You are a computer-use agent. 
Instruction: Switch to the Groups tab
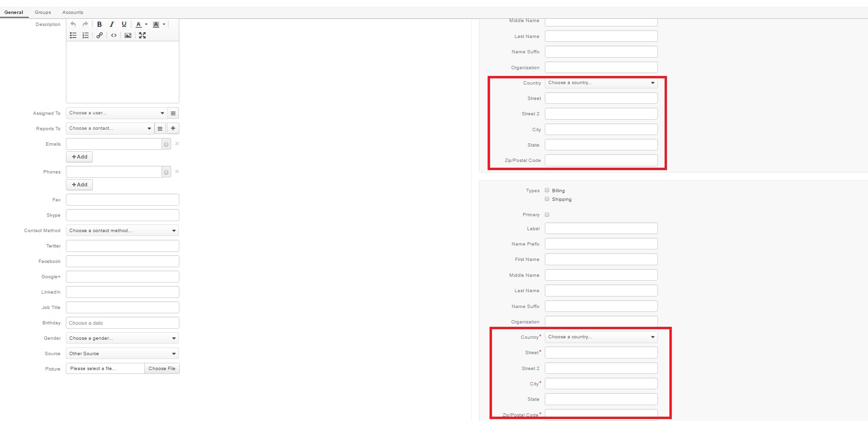[x=43, y=12]
